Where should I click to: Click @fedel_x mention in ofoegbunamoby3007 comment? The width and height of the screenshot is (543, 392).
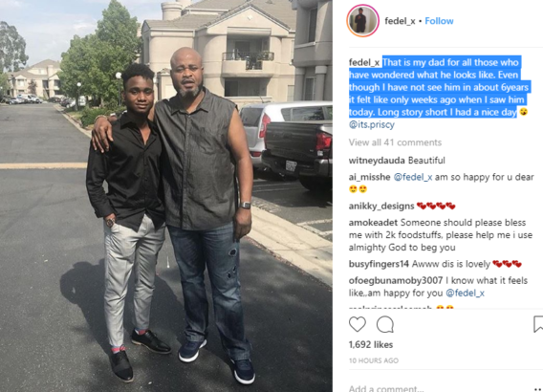465,294
